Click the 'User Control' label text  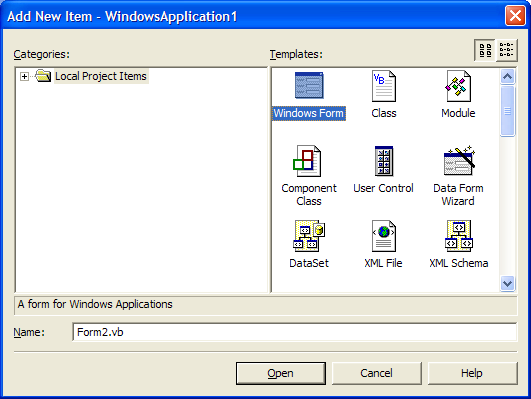coord(383,188)
